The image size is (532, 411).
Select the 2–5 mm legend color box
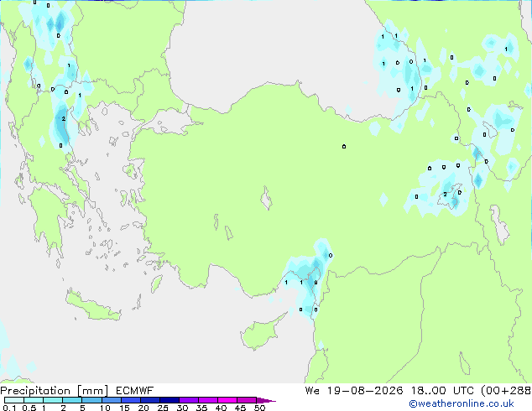click(72, 400)
